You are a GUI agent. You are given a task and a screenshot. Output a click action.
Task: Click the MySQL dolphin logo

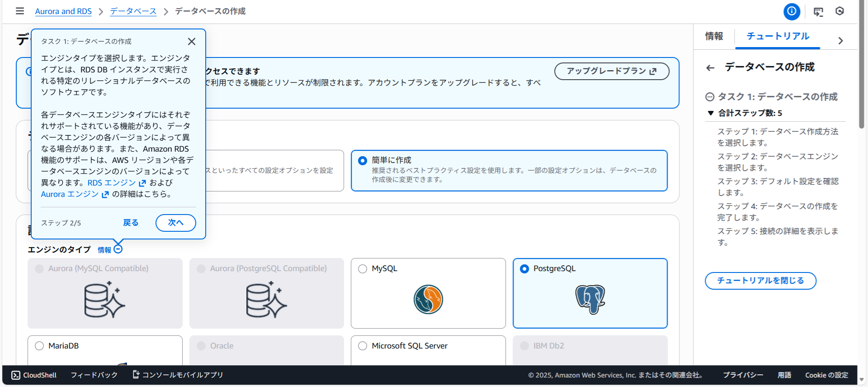[428, 299]
